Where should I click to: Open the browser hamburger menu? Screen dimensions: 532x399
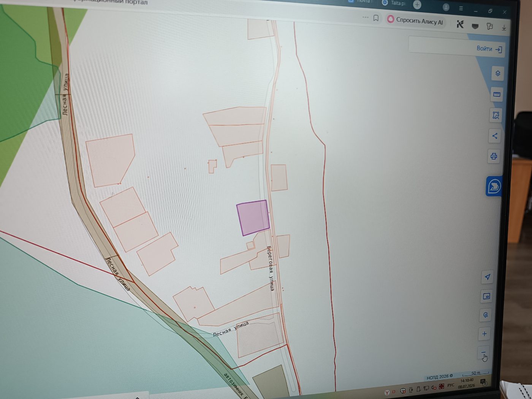coord(461,8)
